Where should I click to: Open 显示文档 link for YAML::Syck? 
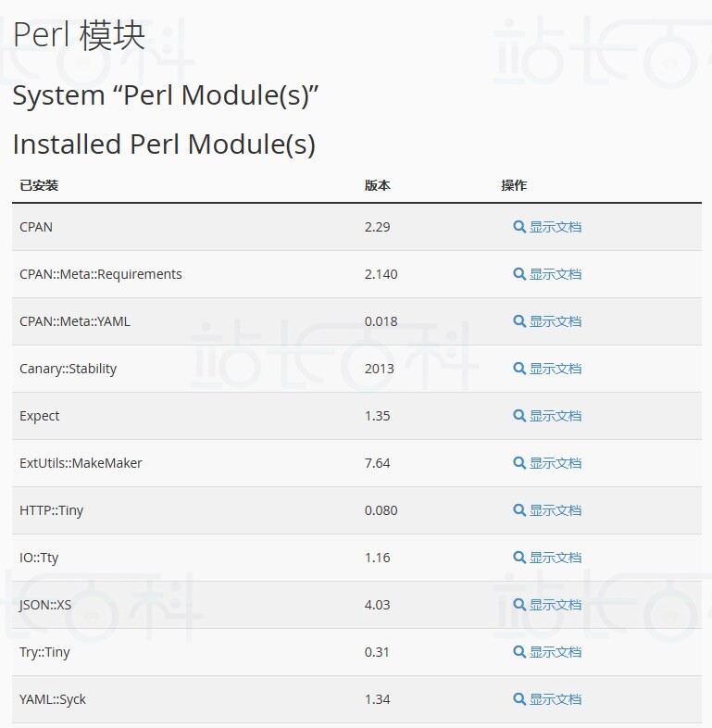coord(556,699)
